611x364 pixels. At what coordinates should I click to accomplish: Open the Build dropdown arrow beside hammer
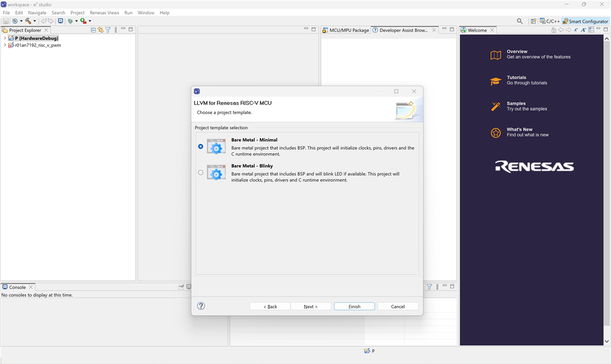[x=34, y=21]
